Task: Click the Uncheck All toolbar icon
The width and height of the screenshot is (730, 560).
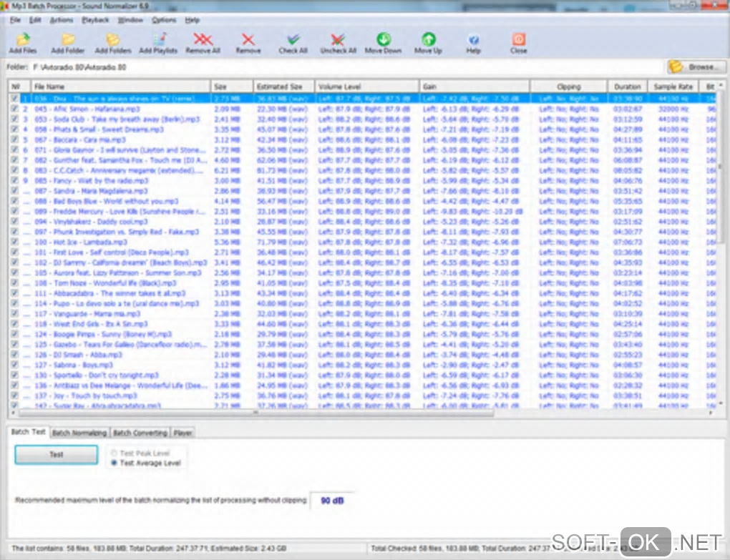Action: point(338,43)
